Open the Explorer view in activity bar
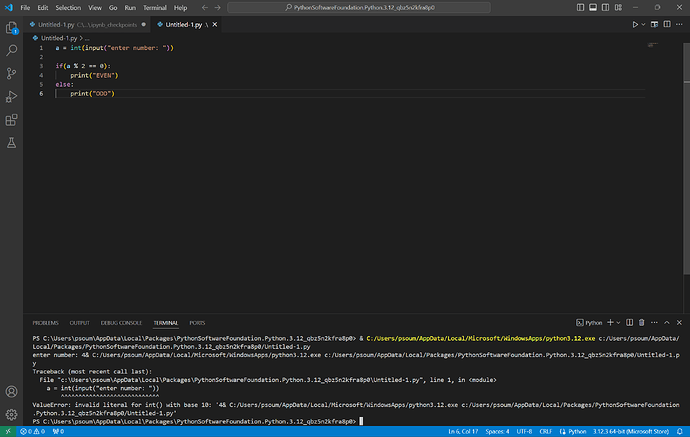 click(x=11, y=28)
